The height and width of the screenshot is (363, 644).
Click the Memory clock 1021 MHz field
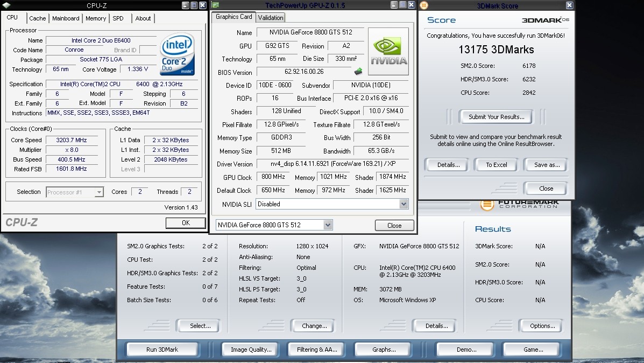pyautogui.click(x=334, y=177)
